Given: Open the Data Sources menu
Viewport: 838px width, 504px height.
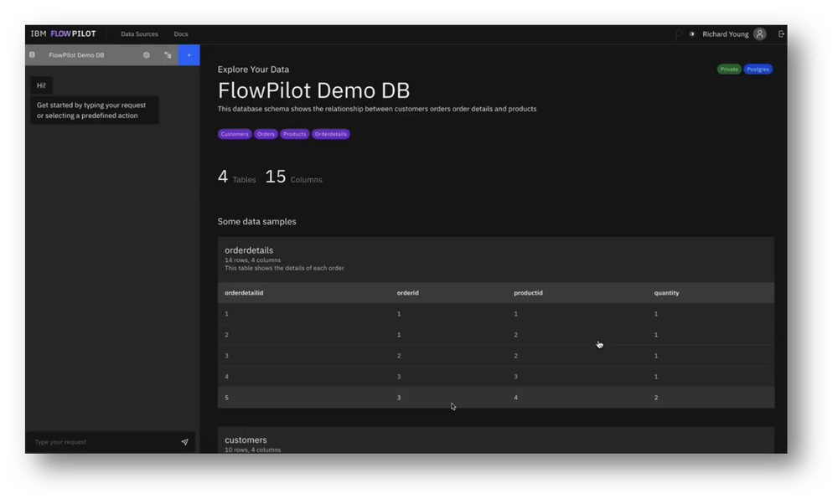Looking at the screenshot, I should [139, 34].
